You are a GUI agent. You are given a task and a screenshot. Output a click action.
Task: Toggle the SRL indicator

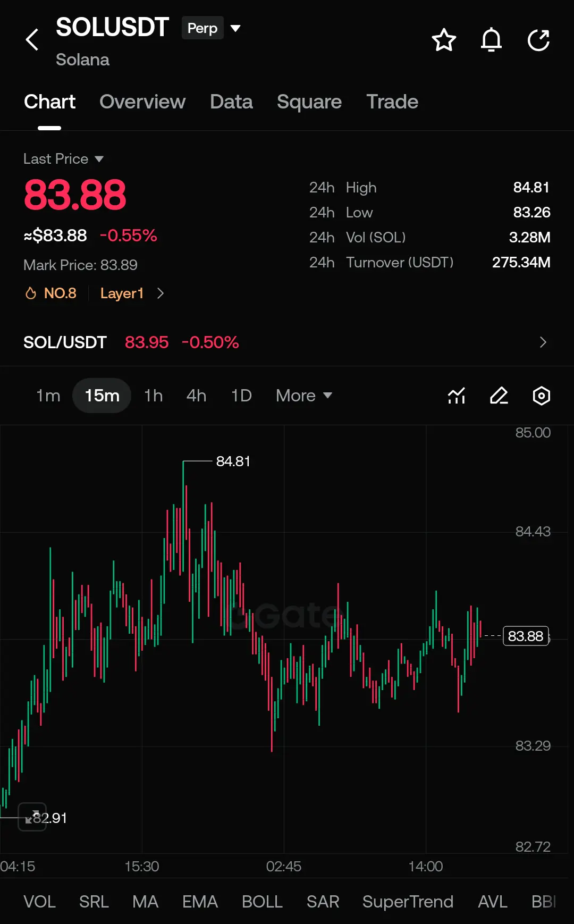click(94, 902)
